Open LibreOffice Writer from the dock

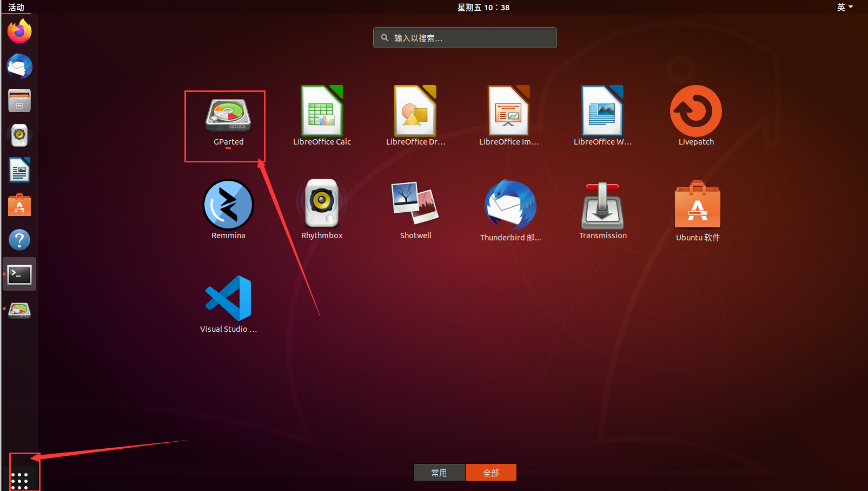coord(19,170)
